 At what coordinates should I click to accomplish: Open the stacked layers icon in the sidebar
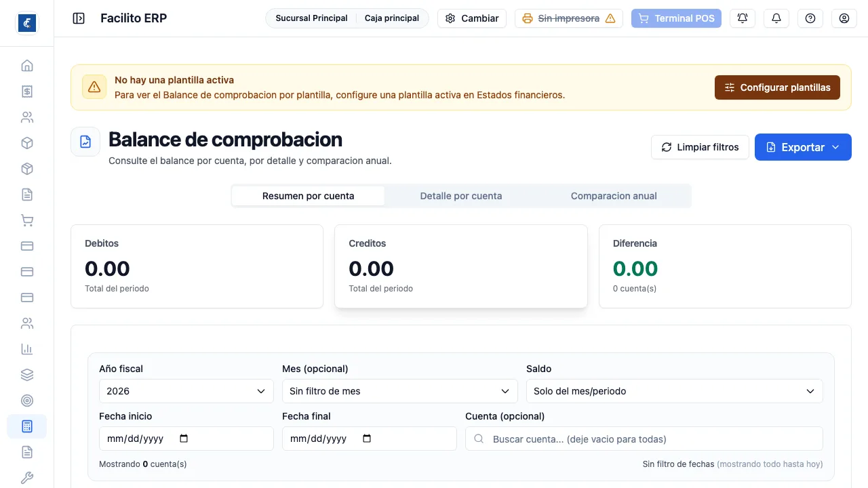[x=27, y=375]
